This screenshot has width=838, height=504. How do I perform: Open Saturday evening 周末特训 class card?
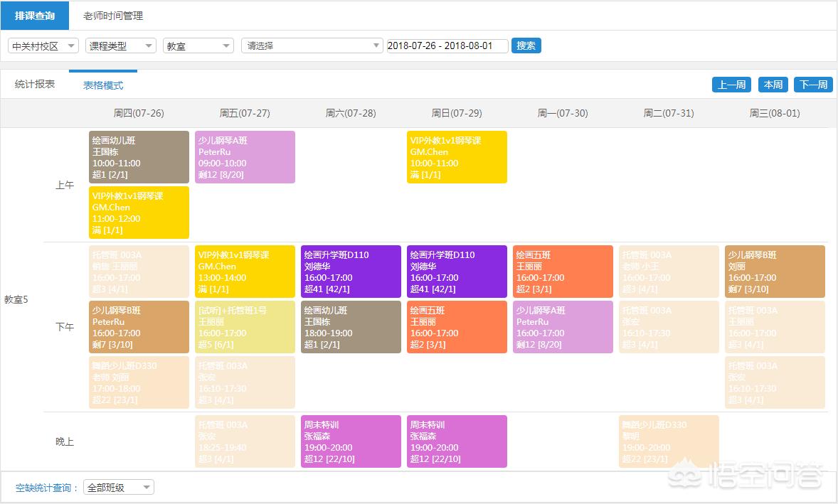pos(351,441)
